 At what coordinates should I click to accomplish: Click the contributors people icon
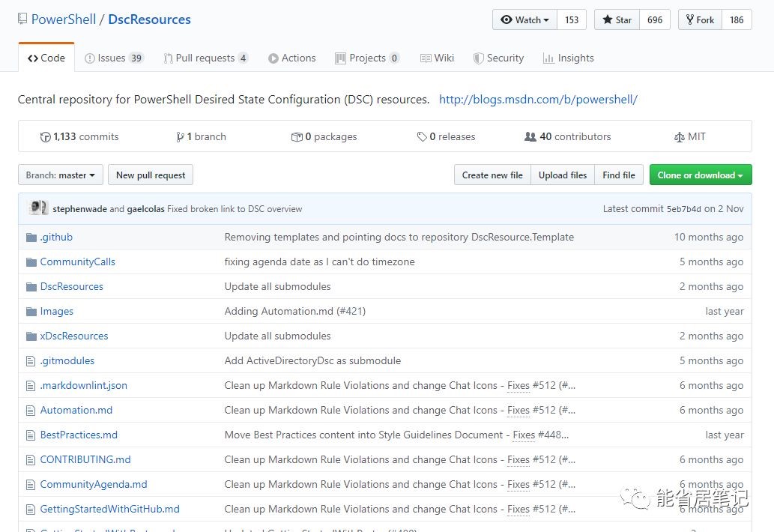(530, 137)
